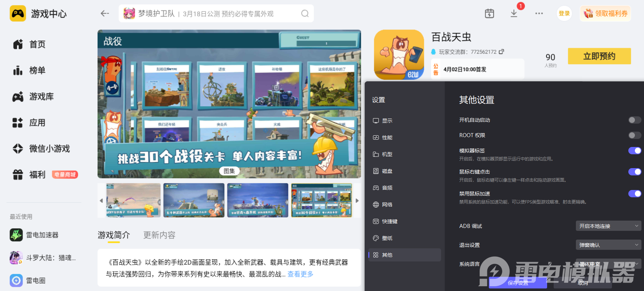Select 显示 settings category
Image resolution: width=644 pixels, height=291 pixels.
pos(405,121)
